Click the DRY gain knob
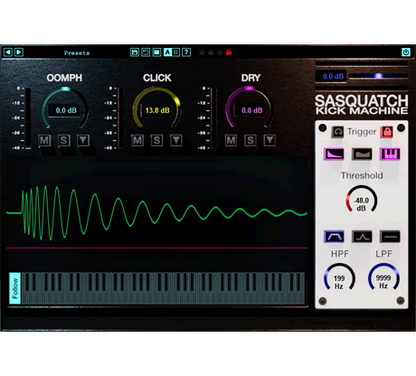This screenshot has height=376, width=416. pyautogui.click(x=249, y=108)
